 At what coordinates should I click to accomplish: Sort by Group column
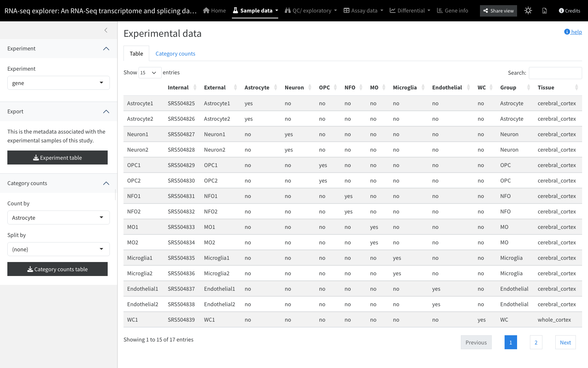point(515,88)
